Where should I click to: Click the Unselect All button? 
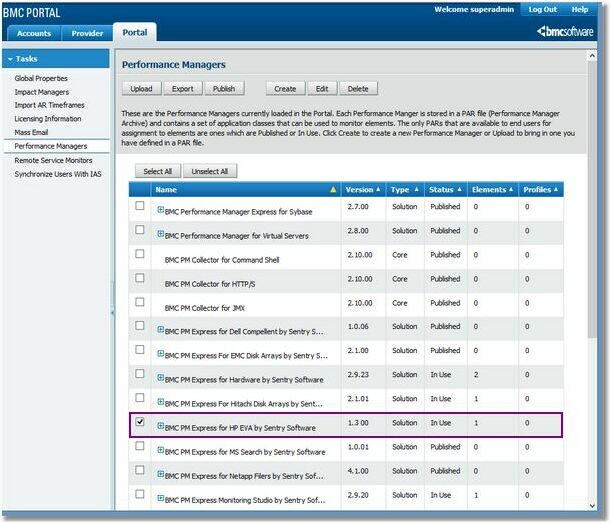pos(210,171)
